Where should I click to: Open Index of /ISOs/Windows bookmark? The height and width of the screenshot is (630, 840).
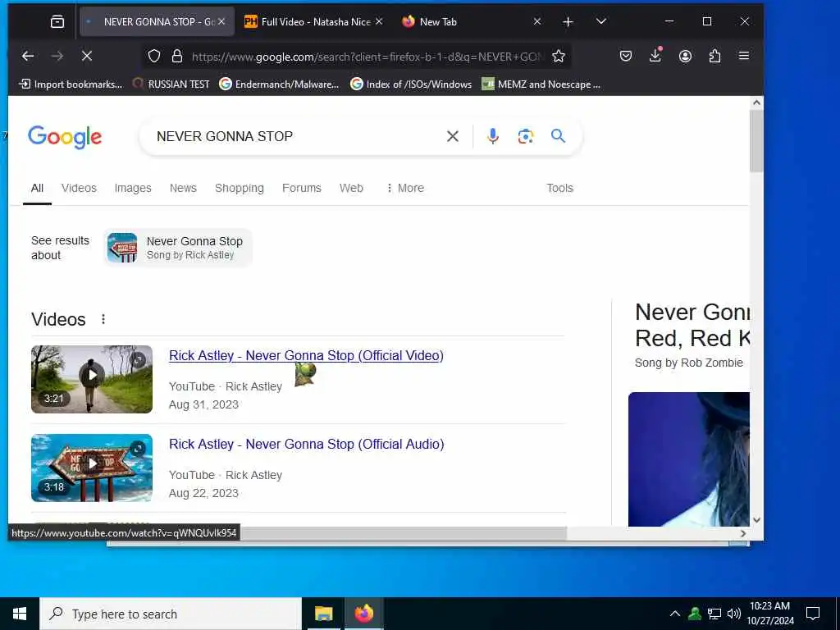411,84
